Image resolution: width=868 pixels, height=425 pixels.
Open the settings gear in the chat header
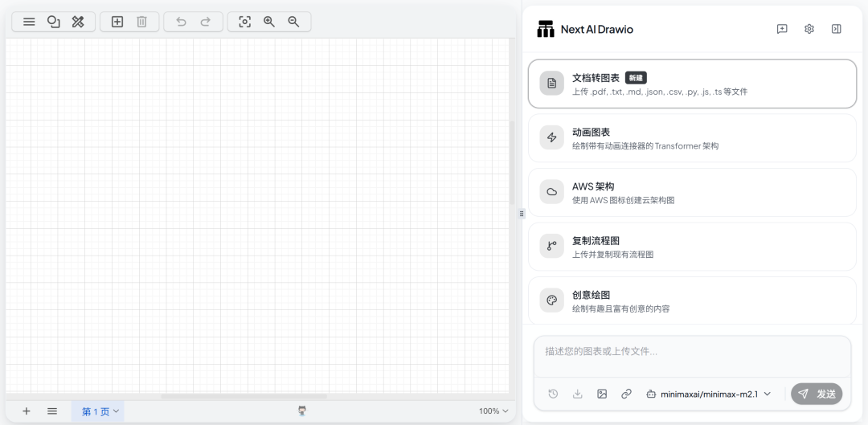pyautogui.click(x=809, y=29)
